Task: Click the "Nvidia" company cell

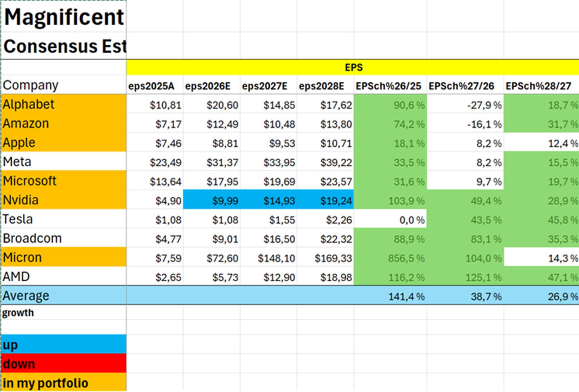Action: tap(64, 199)
